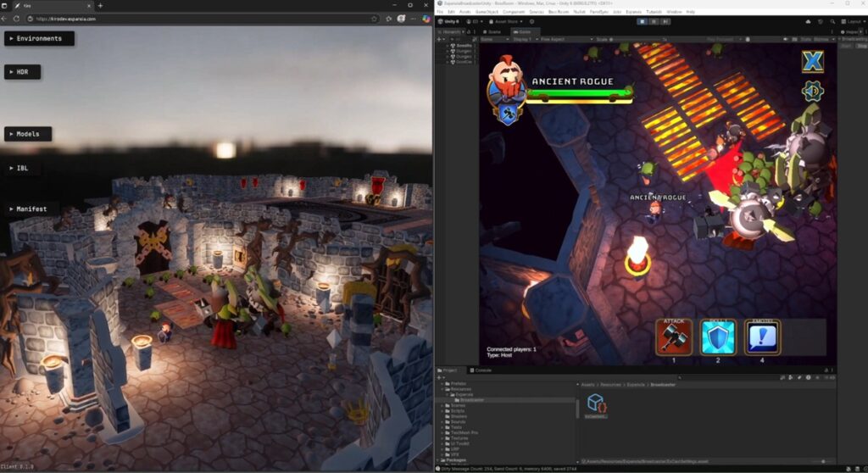Open the Unity Help menu
The image size is (868, 473).
[690, 12]
